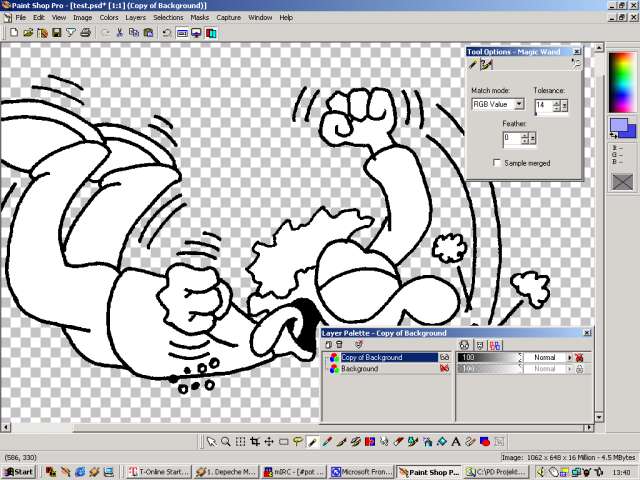Delete layer with trash icon
Viewport: 640px width, 480px height.
pyautogui.click(x=339, y=345)
